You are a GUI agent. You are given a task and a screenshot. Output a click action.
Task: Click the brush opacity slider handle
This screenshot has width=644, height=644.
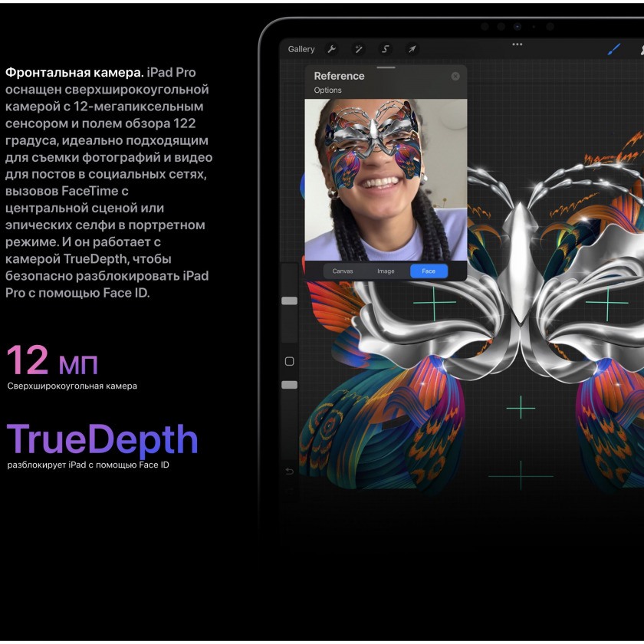(290, 385)
